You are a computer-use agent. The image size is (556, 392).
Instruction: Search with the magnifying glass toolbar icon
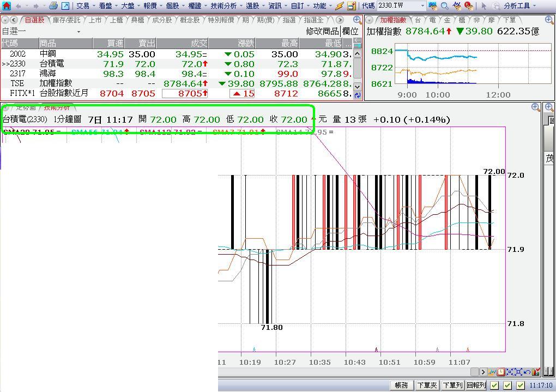coord(445,5)
